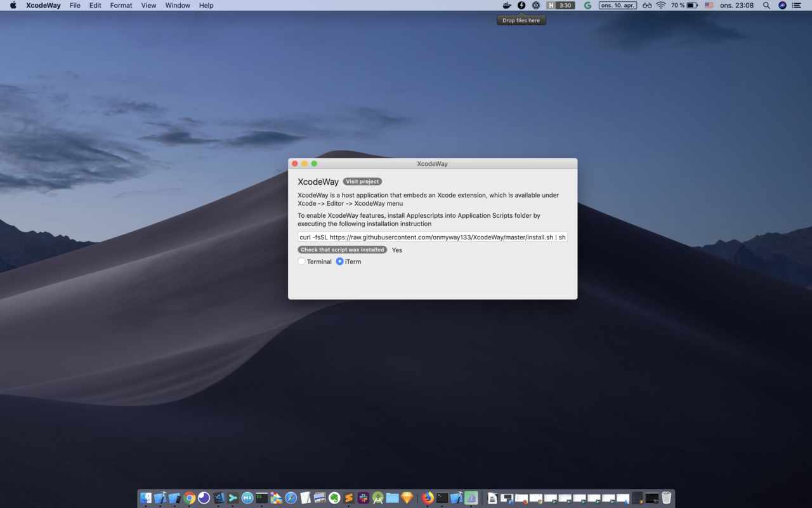Open the Help menu
This screenshot has height=508, width=812.
tap(206, 5)
